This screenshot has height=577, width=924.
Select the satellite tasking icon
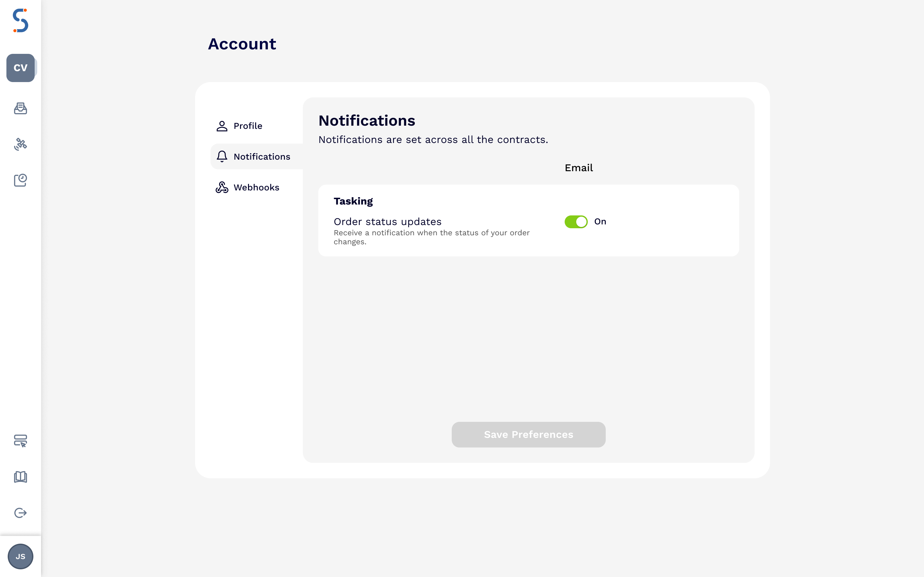coord(21,144)
